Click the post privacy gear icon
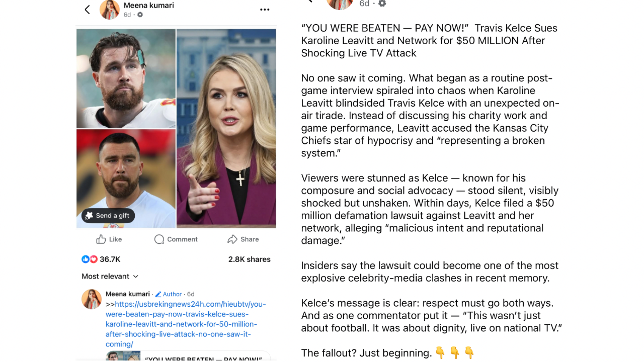This screenshot has width=644, height=362. click(140, 15)
